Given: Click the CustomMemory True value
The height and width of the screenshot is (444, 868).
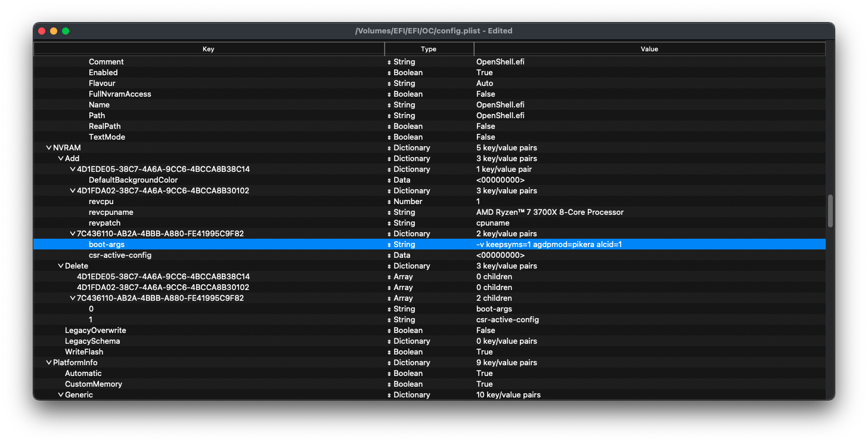Looking at the screenshot, I should (484, 384).
